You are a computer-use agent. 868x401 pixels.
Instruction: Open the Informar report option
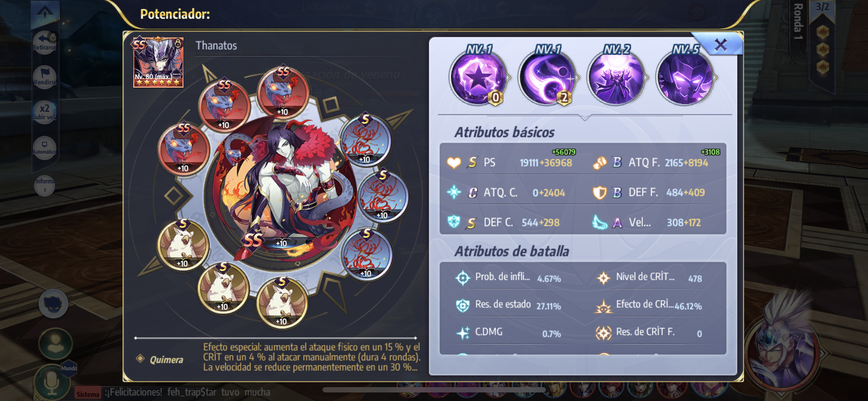[45, 185]
